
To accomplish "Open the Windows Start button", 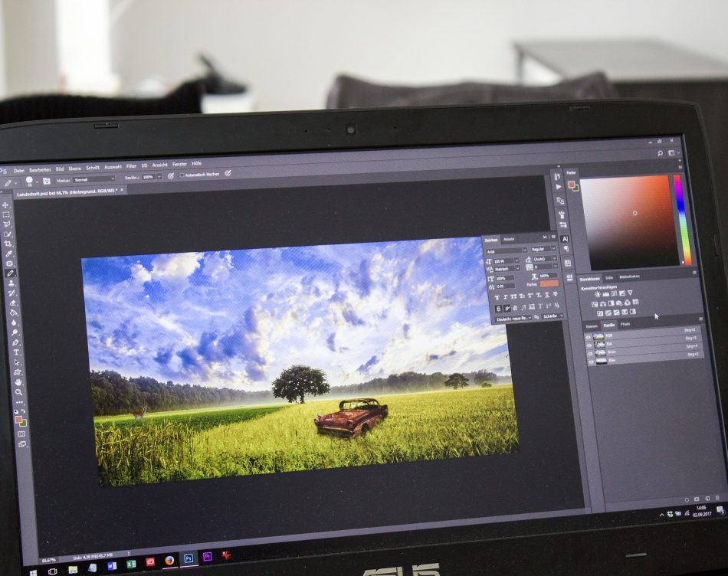I will pyautogui.click(x=33, y=572).
